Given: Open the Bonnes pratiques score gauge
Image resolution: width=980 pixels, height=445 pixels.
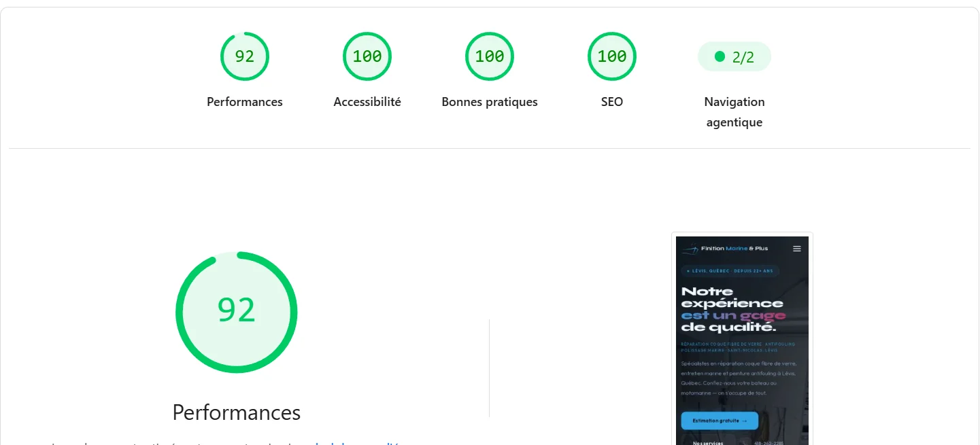Looking at the screenshot, I should pos(490,56).
